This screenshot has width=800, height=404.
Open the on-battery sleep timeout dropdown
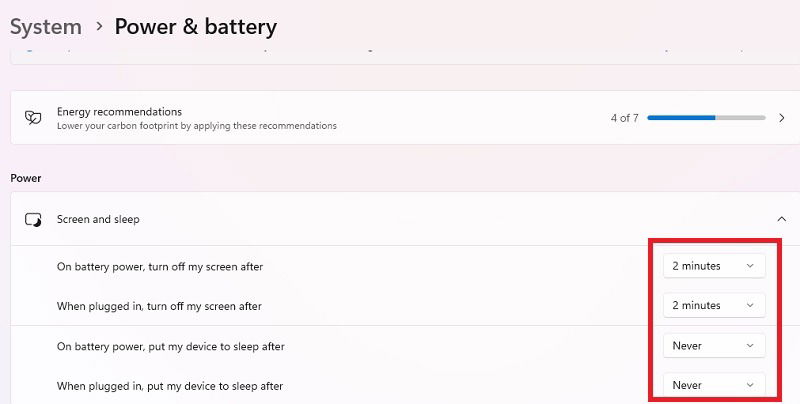pyautogui.click(x=714, y=345)
